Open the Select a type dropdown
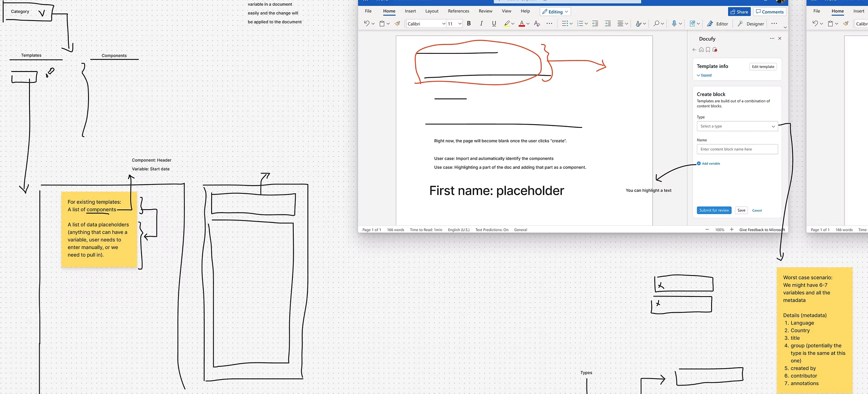The height and width of the screenshot is (394, 868). (737, 126)
